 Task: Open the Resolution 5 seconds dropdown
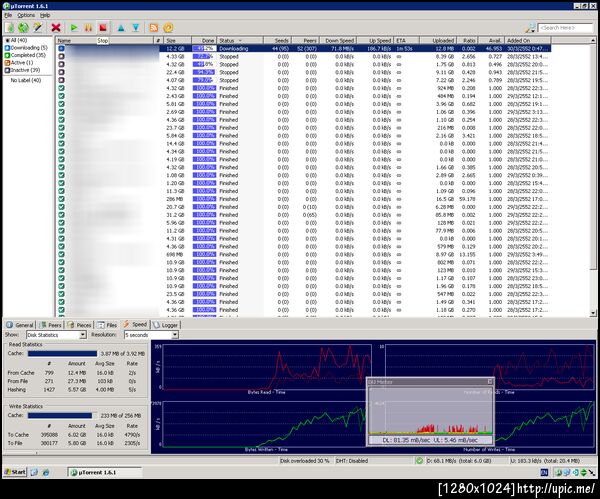[x=151, y=335]
